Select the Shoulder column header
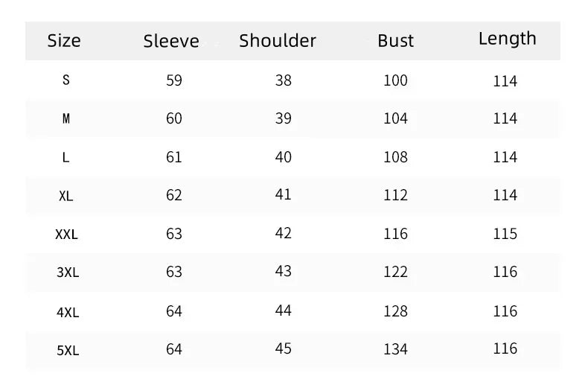The image size is (588, 379). pyautogui.click(x=278, y=41)
